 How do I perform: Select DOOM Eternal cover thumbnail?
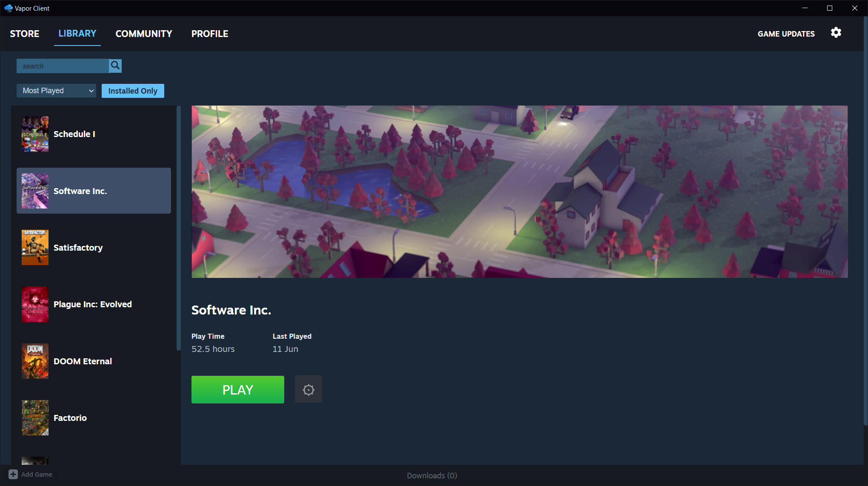point(35,361)
